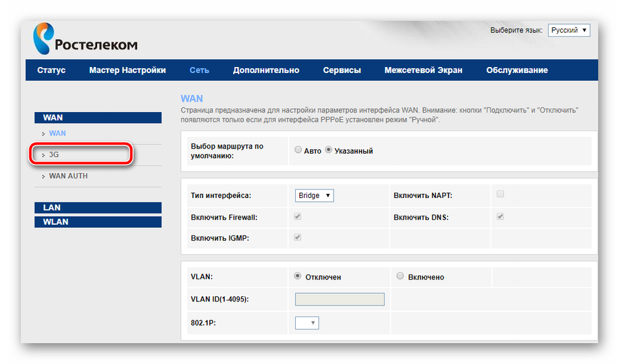Select the Сеть tab
Viewport: 619px width, 364px height.
[x=199, y=70]
